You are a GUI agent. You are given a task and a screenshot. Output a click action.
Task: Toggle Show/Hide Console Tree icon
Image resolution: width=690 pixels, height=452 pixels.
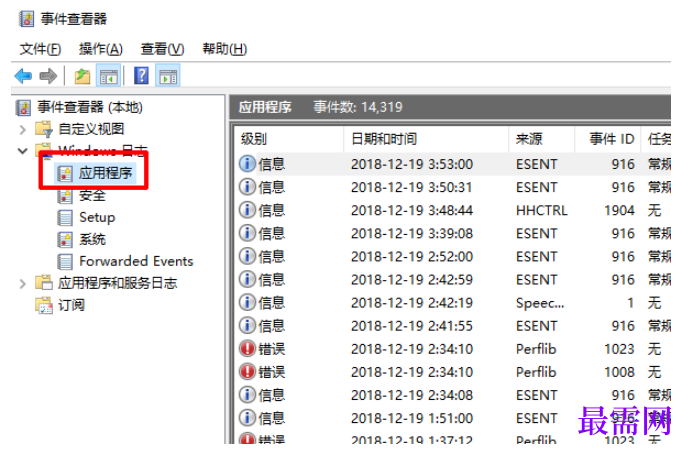[x=108, y=76]
